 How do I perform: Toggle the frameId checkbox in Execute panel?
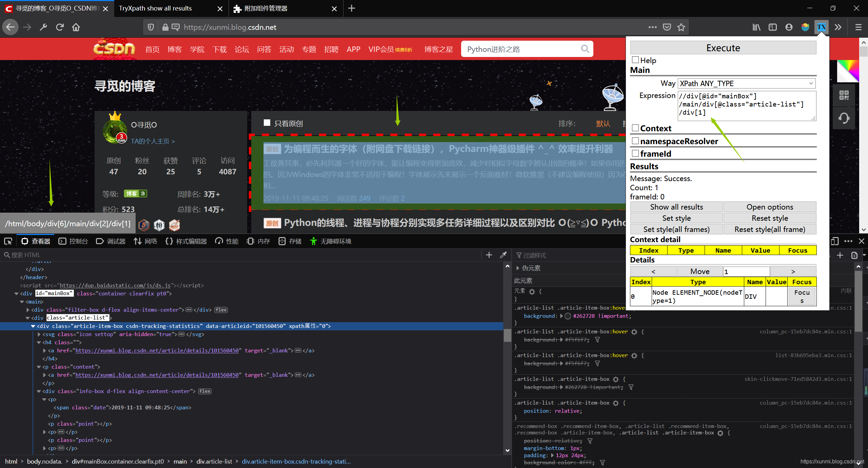pos(635,153)
